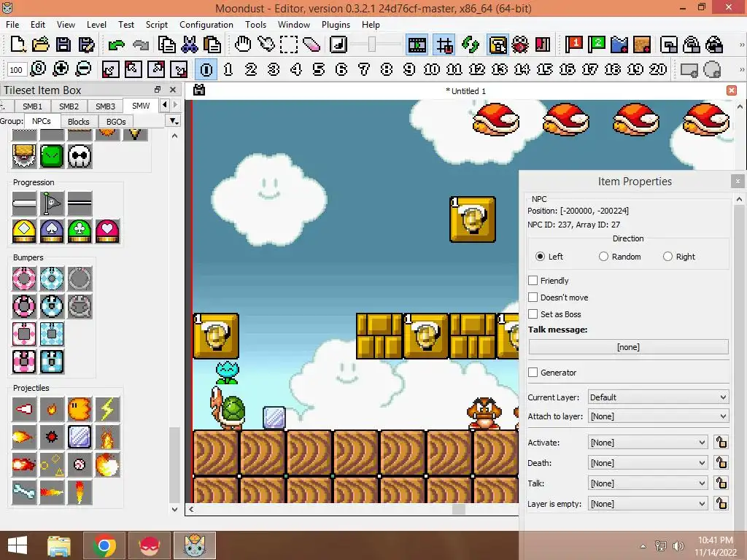Open the Level menu

point(96,24)
